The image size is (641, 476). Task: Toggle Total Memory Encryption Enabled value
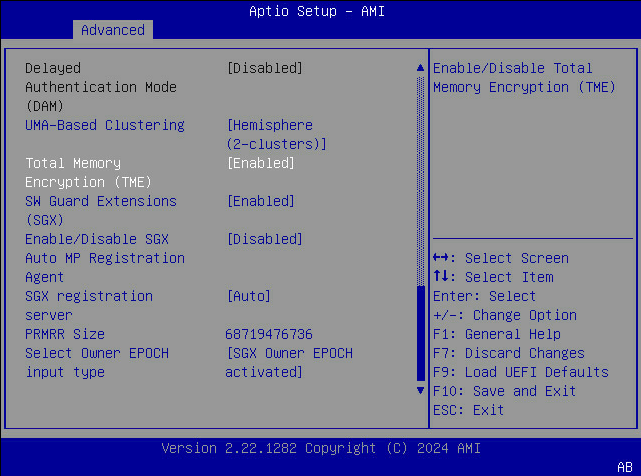point(260,163)
